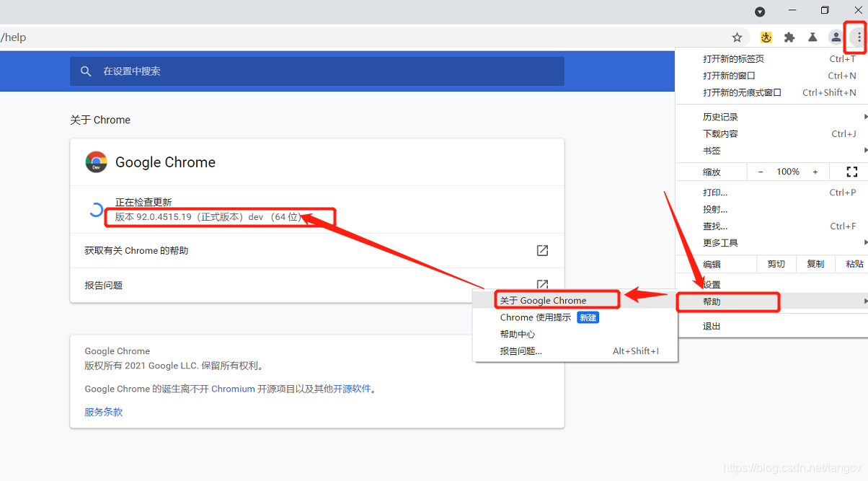Click the three-dot Chrome menu button
868x481 pixels.
(x=859, y=37)
